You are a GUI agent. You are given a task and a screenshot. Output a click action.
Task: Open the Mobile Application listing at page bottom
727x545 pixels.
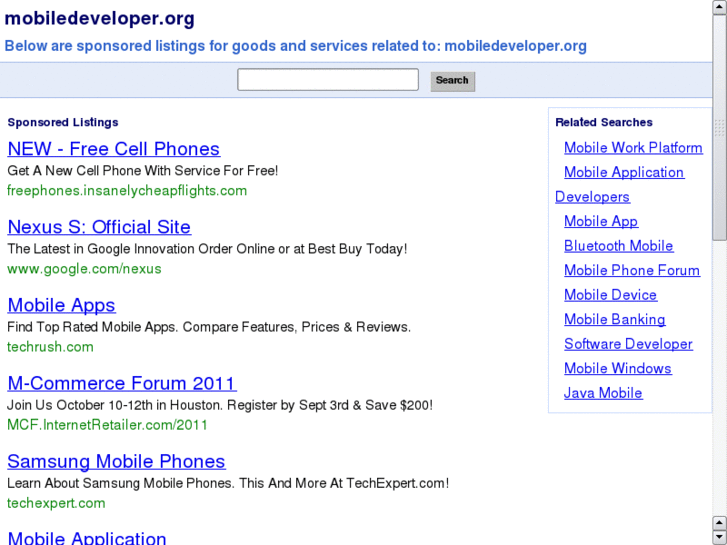[87, 537]
